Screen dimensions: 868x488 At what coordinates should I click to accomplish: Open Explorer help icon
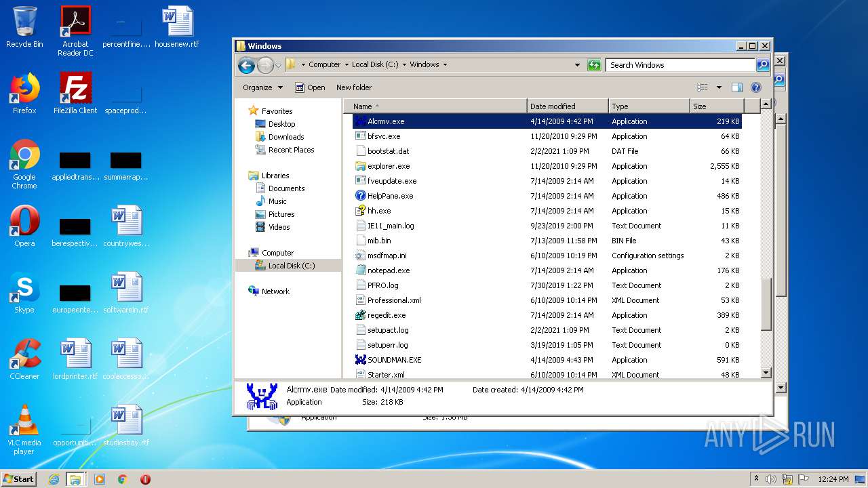[756, 87]
